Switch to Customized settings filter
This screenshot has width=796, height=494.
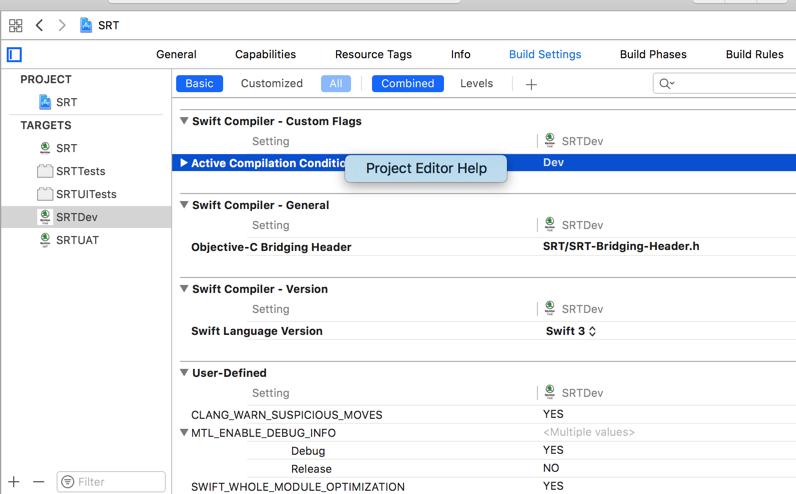(x=271, y=84)
